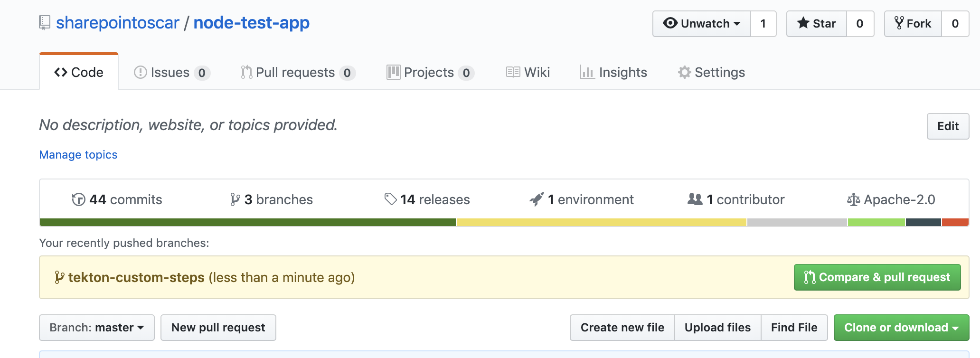Screen dimensions: 980x358
Task: Click the star icon in Star button
Action: tap(803, 23)
